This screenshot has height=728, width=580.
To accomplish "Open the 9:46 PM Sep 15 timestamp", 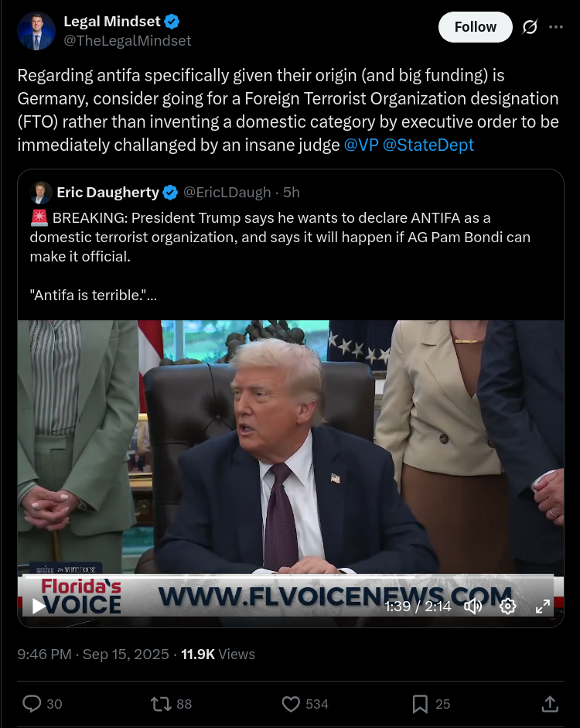I will 93,655.
